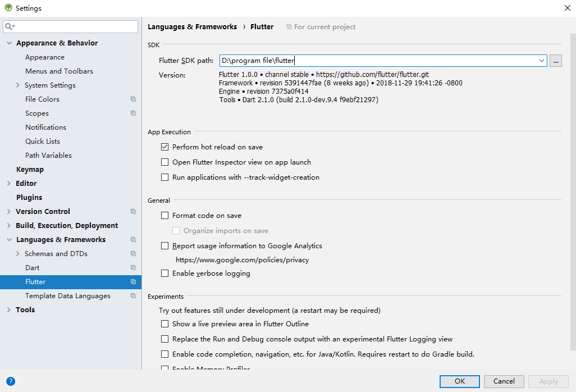Click the project-level icon beside Scopes
576x392 pixels.
coord(134,113)
